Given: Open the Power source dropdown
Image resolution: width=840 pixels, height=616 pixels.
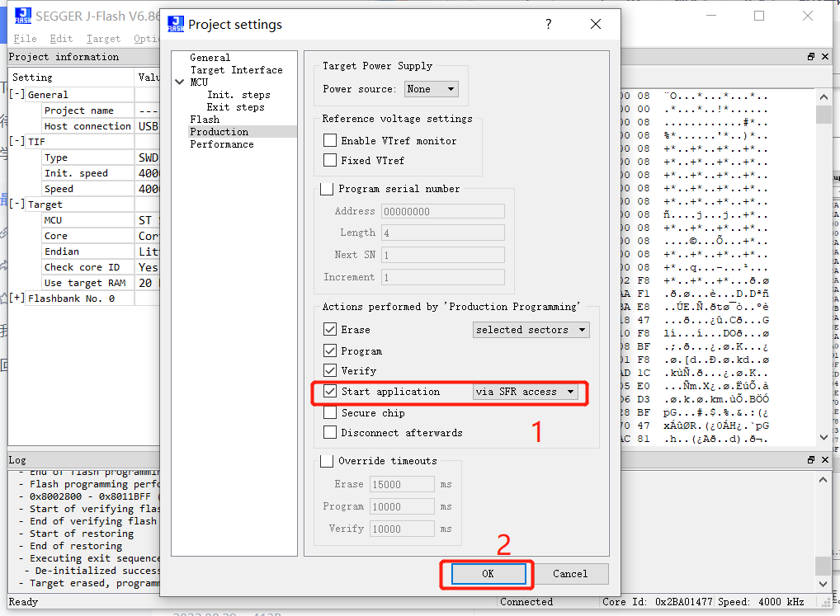Looking at the screenshot, I should [x=432, y=89].
